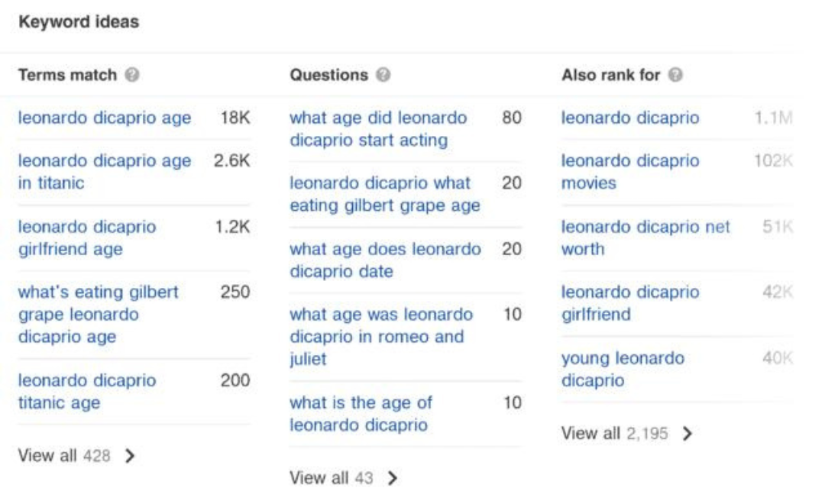The image size is (825, 504).
Task: Open 'what age does leonardo dicaprio date' question
Action: click(x=385, y=260)
